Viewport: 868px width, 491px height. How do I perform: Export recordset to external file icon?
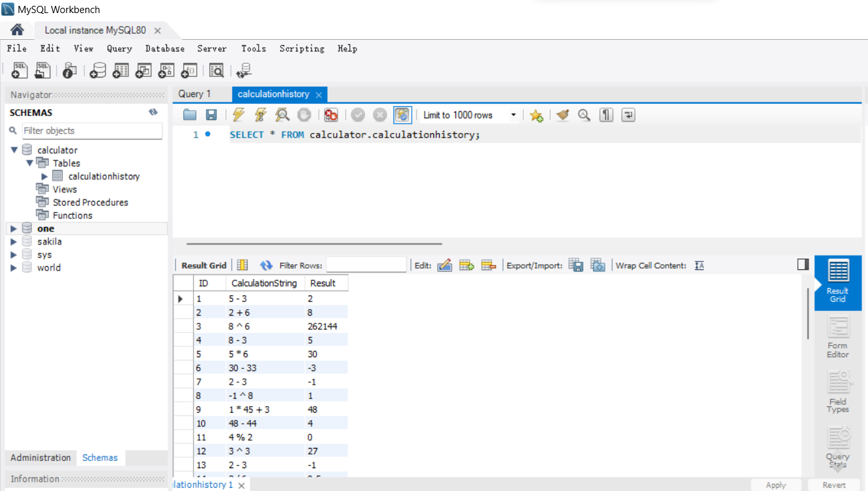(x=575, y=265)
